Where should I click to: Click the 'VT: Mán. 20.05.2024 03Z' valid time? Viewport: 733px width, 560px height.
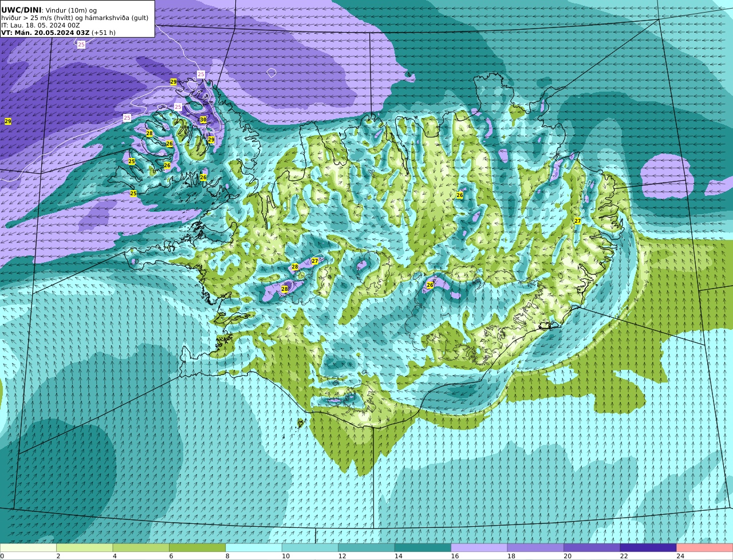(45, 33)
